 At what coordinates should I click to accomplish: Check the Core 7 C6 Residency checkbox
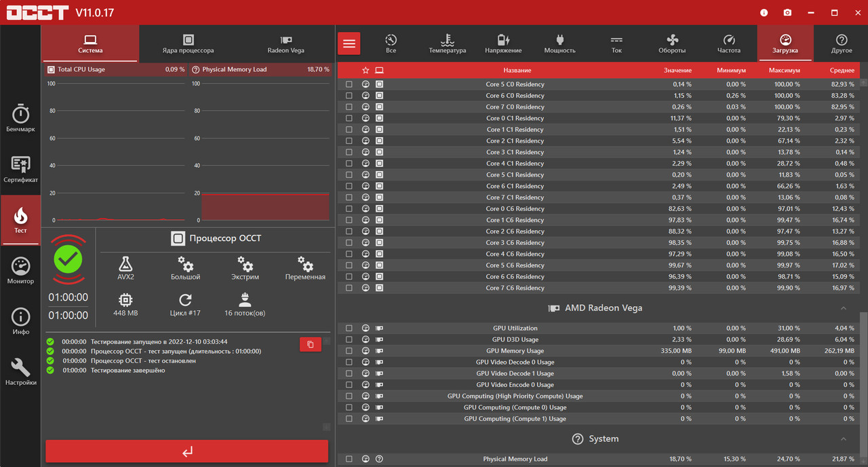coord(349,288)
